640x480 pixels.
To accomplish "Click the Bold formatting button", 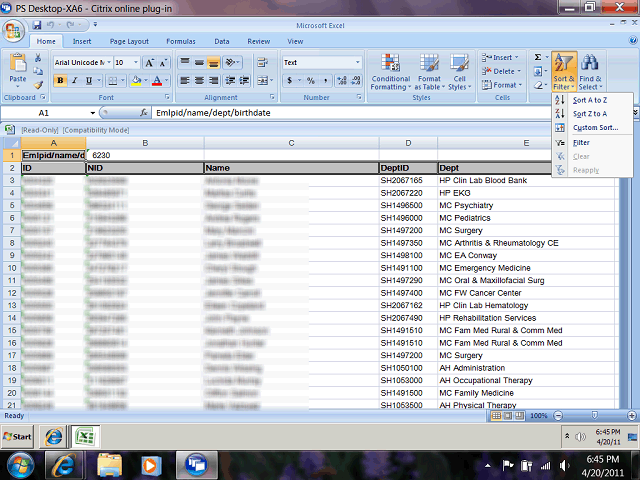I will tap(61, 81).
